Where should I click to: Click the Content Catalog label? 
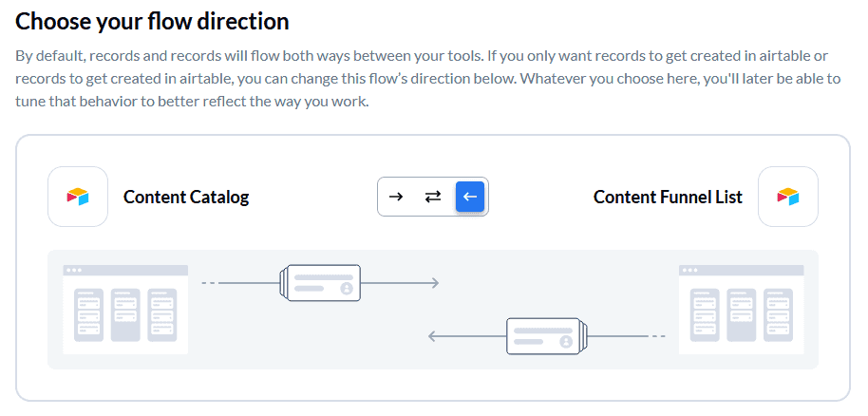click(186, 197)
